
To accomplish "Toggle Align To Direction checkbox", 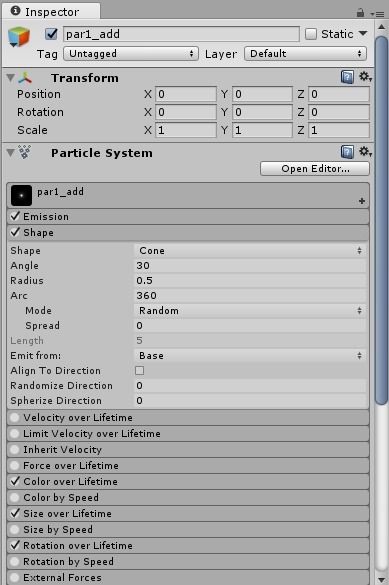I will [139, 370].
